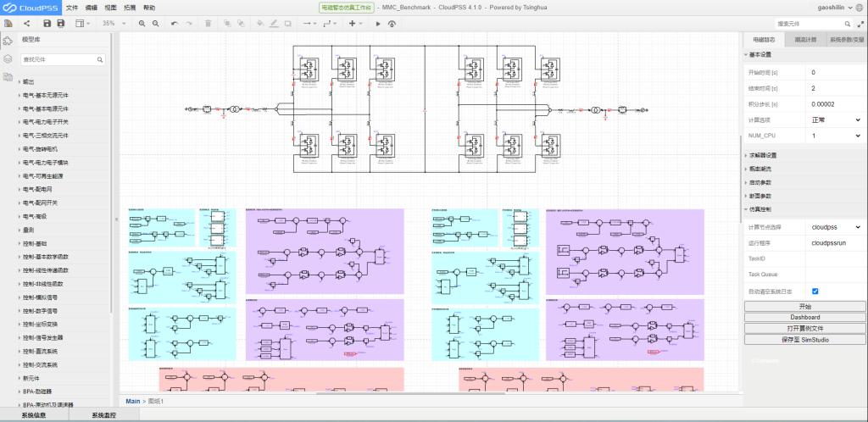Click the share icon in the toolbar
The width and height of the screenshot is (868, 422).
(x=26, y=24)
